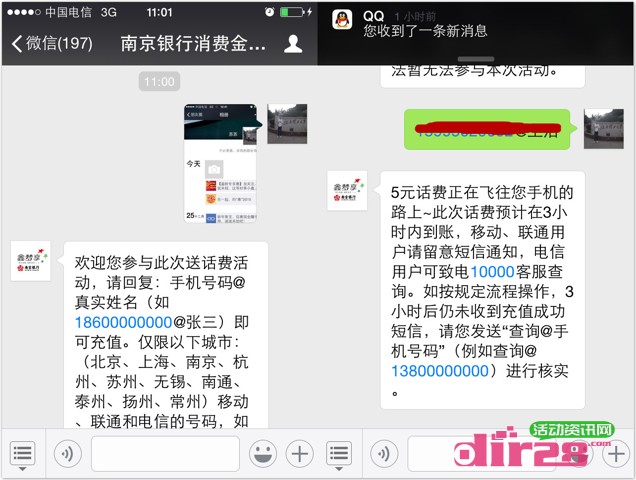Screen dimensions: 636x480
Task: Tap the 11:00 timestamp label
Action: point(159,82)
